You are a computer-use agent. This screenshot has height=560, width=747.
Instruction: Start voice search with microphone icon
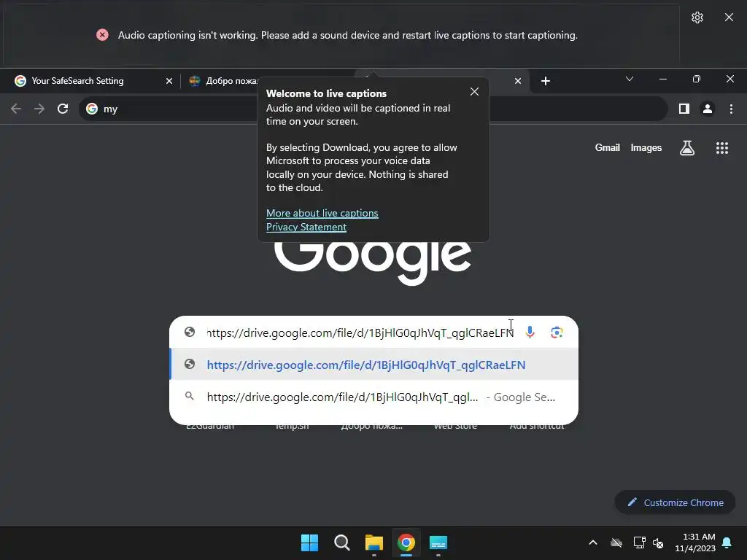[x=530, y=332]
